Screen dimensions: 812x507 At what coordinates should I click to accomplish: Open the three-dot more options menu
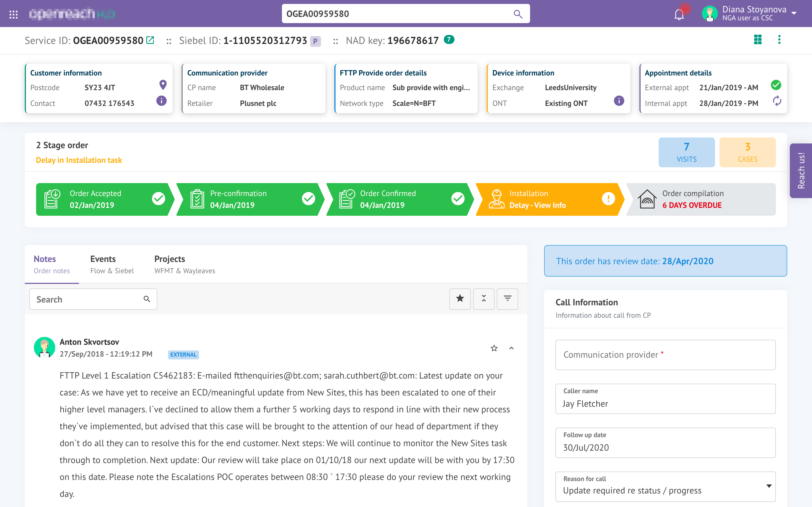(779, 39)
